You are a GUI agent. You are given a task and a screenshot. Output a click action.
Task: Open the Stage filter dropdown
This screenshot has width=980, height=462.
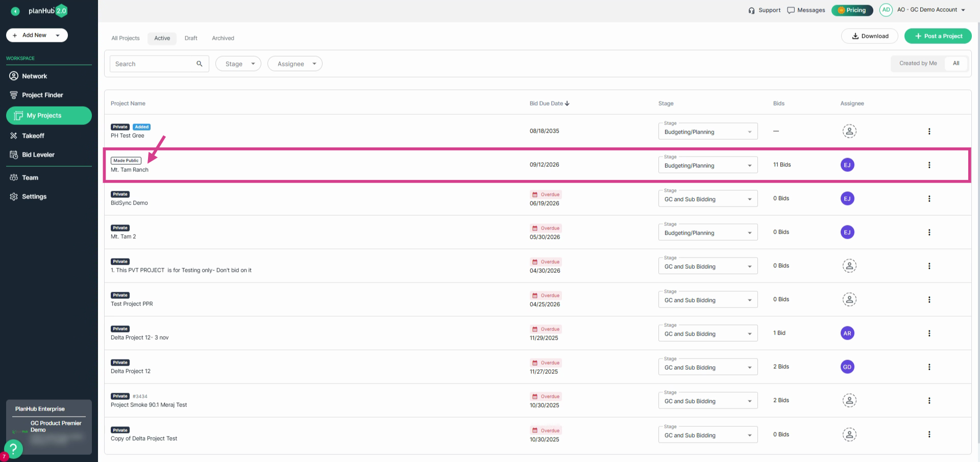point(238,64)
